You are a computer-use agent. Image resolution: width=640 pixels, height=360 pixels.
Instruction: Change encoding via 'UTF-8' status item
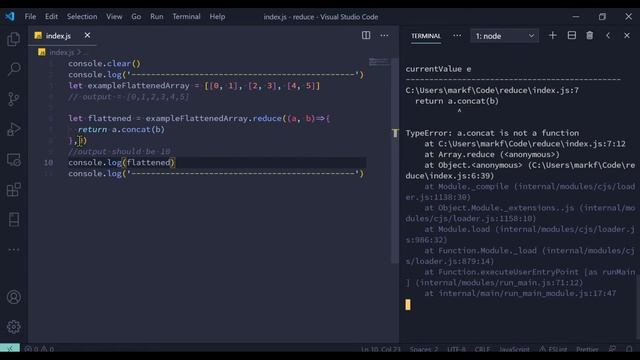click(x=456, y=349)
